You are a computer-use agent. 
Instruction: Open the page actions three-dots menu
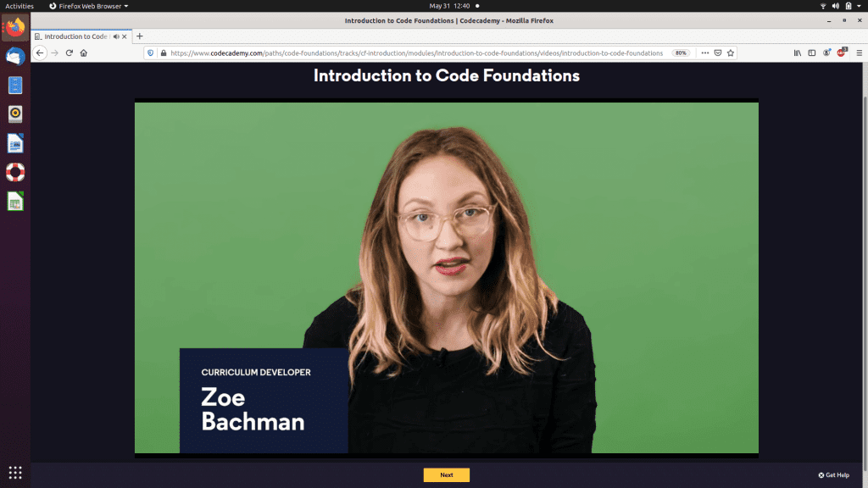(x=704, y=53)
